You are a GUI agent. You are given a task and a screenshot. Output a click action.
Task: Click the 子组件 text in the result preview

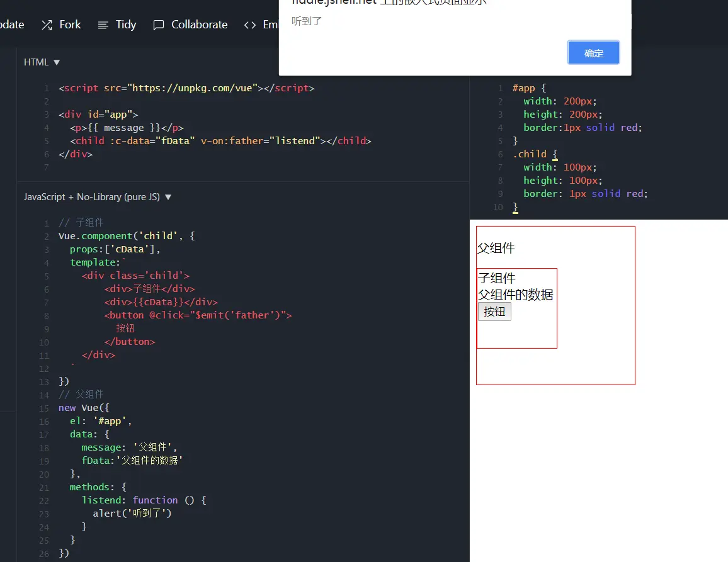[x=497, y=278]
